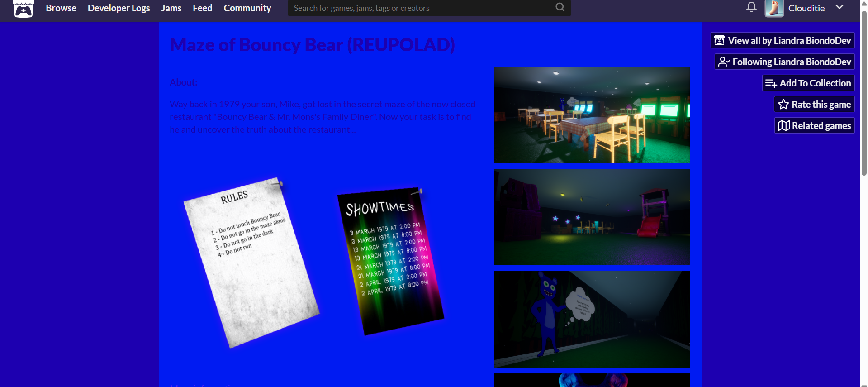Open the Jams page
The height and width of the screenshot is (387, 868).
[x=171, y=8]
